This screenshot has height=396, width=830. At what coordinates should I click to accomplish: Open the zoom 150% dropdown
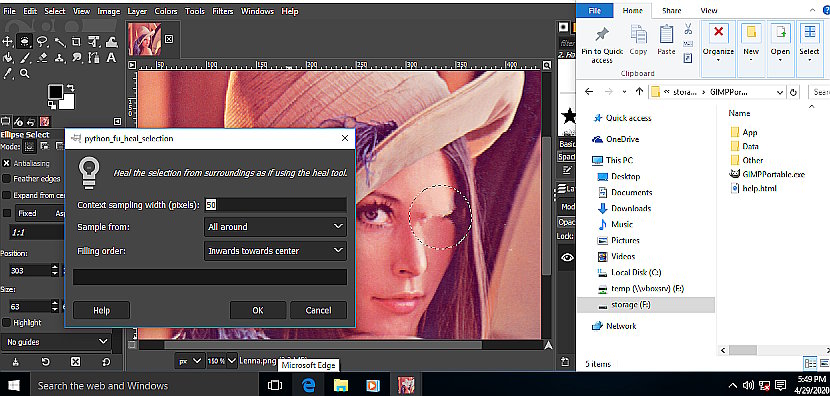pyautogui.click(x=221, y=361)
